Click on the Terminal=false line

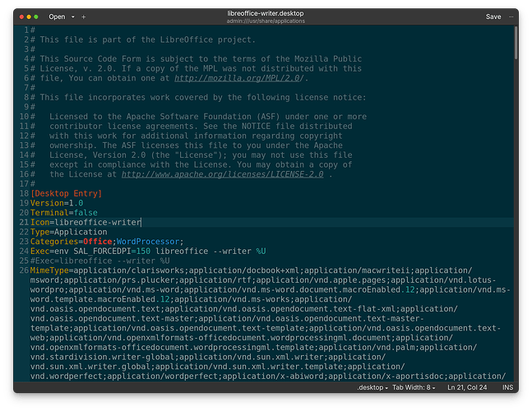[x=64, y=213]
